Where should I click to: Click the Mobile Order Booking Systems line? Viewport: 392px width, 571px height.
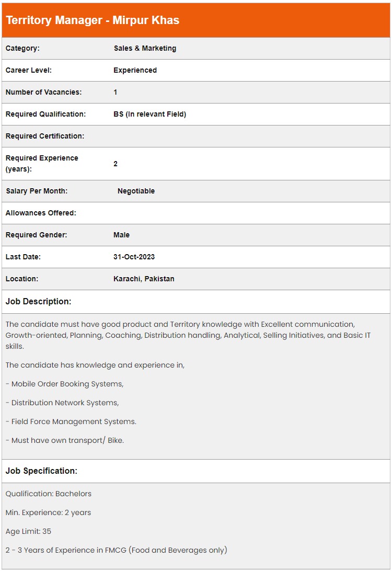coord(65,384)
